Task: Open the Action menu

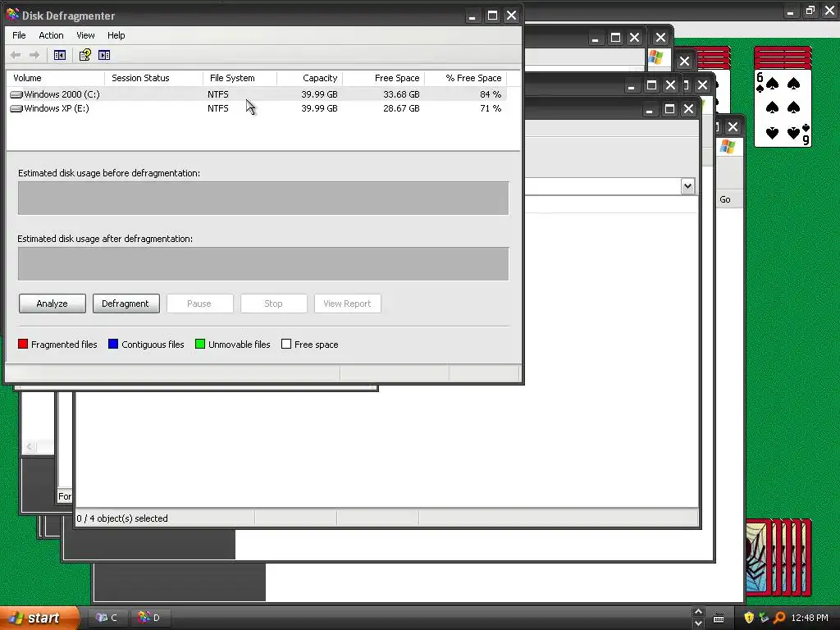Action: tap(51, 35)
